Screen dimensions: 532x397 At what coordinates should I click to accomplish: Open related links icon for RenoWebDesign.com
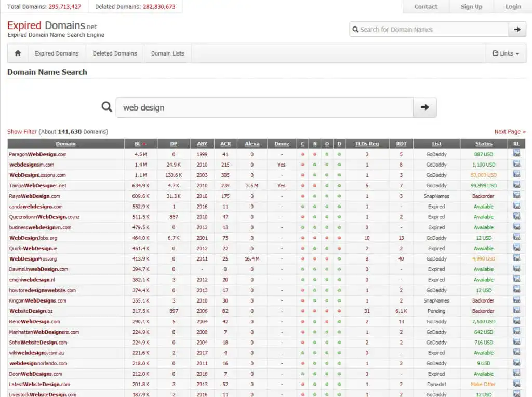(516, 321)
